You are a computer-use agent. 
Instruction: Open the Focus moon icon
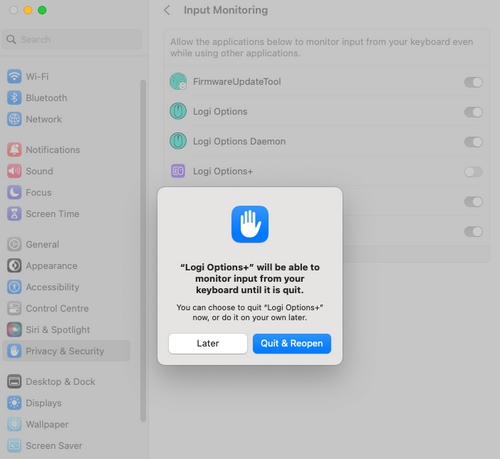tap(14, 192)
